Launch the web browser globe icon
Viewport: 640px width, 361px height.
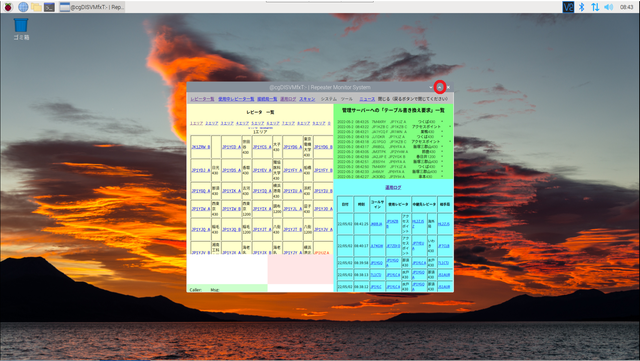pos(23,7)
